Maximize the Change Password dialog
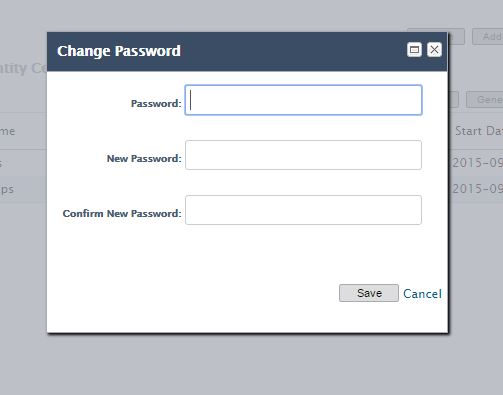503x395 pixels. tap(414, 50)
